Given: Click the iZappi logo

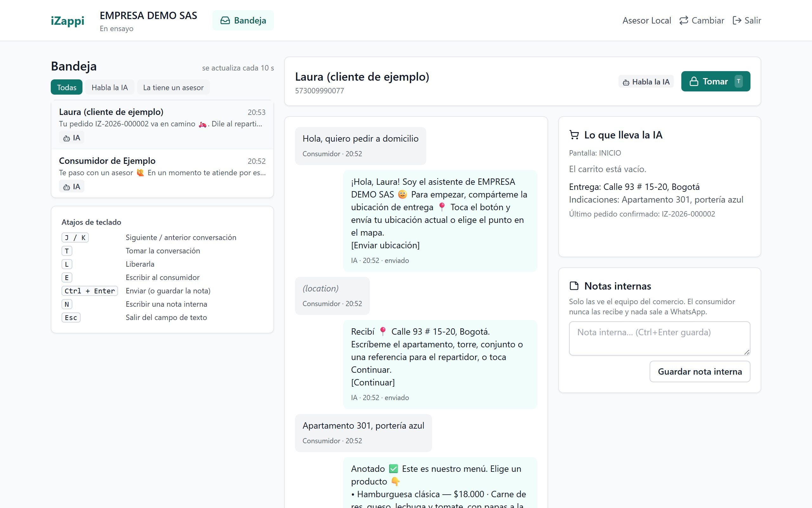Looking at the screenshot, I should click(x=68, y=21).
